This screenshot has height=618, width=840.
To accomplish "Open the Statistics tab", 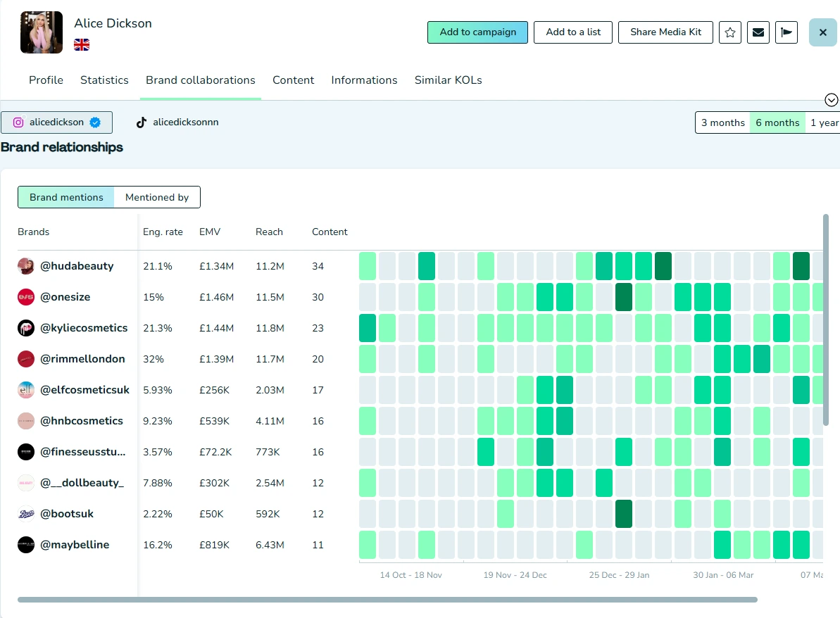I will tap(104, 80).
